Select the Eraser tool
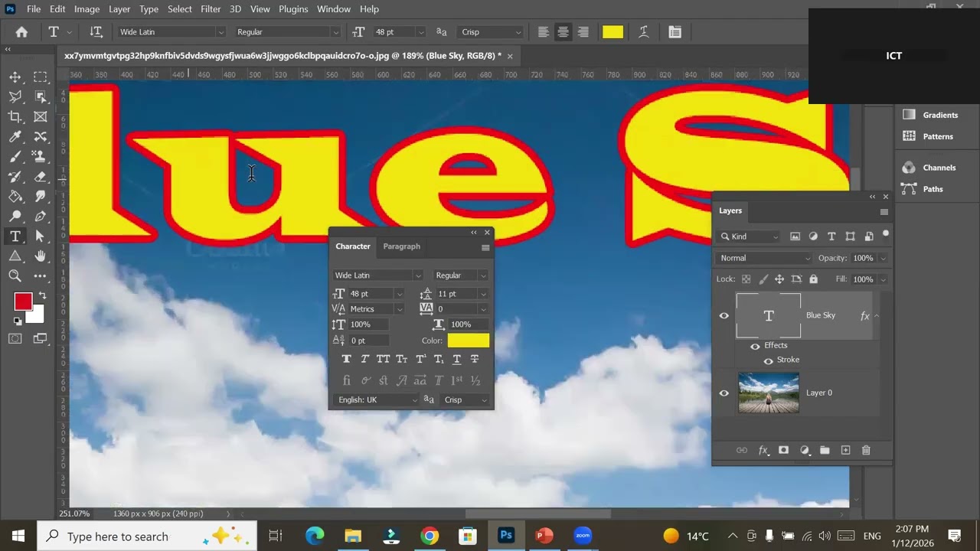980x551 pixels. pos(41,177)
